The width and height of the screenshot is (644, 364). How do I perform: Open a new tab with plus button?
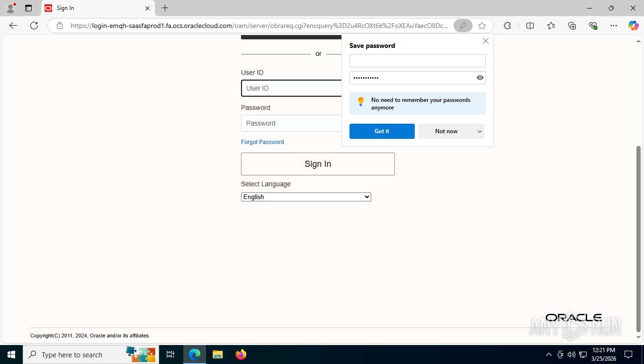point(165,8)
